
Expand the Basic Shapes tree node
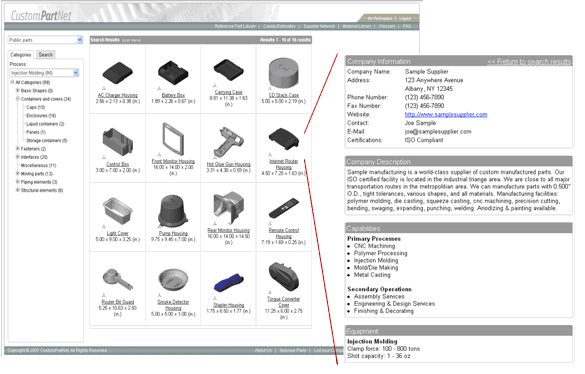[18, 90]
